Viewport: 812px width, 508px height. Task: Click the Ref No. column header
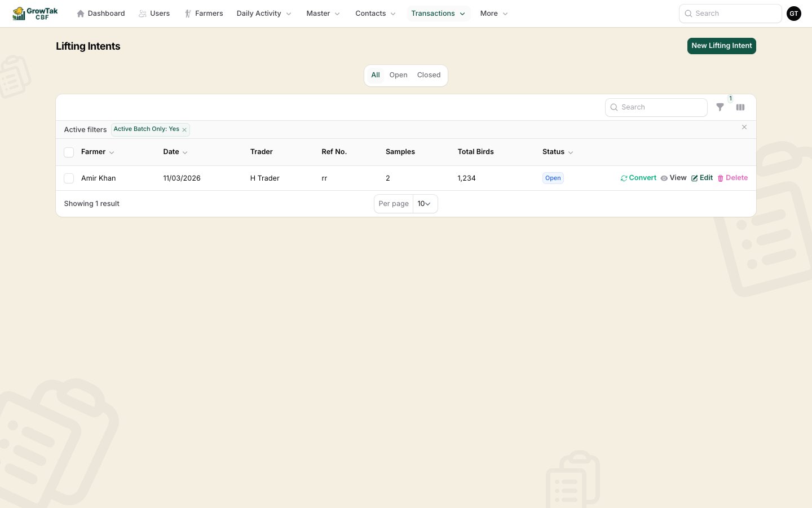tap(334, 152)
